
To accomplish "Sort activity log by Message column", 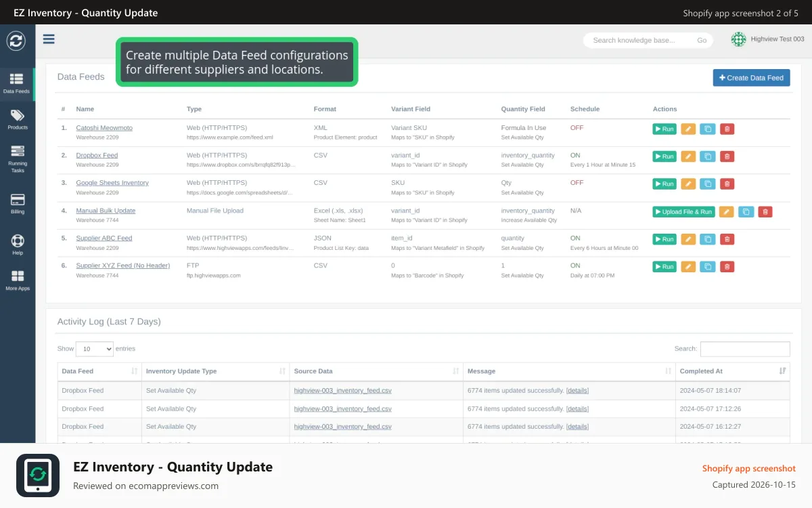I will pyautogui.click(x=569, y=371).
